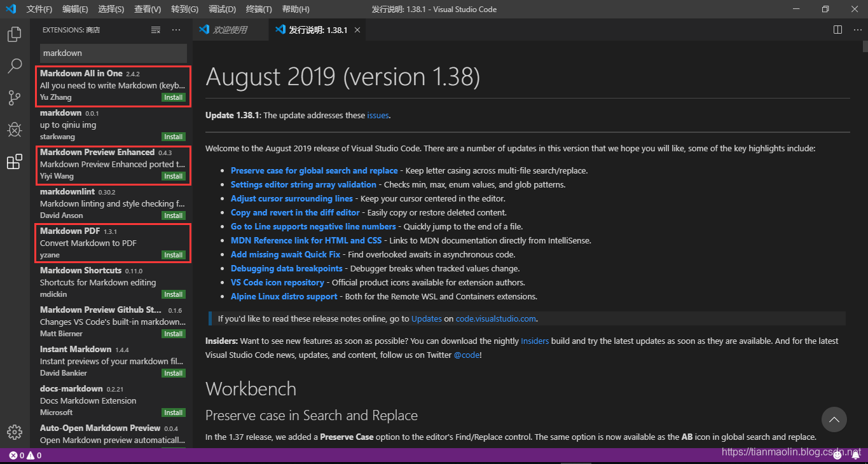The image size is (868, 464).
Task: Open the 转到(G) menu
Action: click(x=184, y=9)
